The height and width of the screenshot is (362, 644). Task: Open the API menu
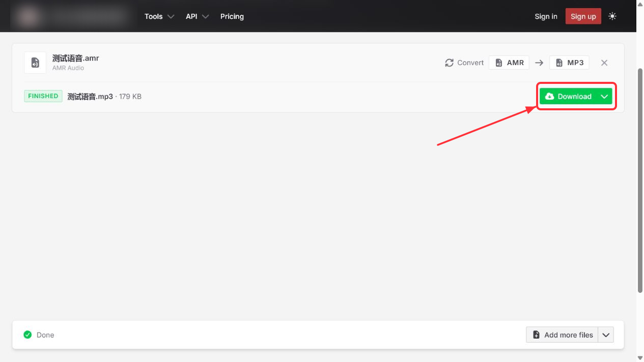[x=197, y=16]
